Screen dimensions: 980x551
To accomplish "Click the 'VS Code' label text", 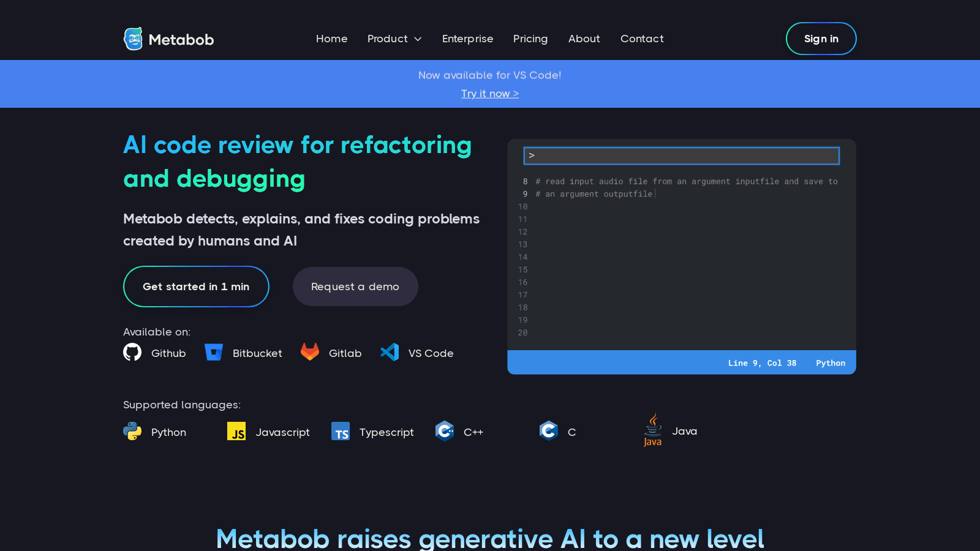I will coord(431,353).
